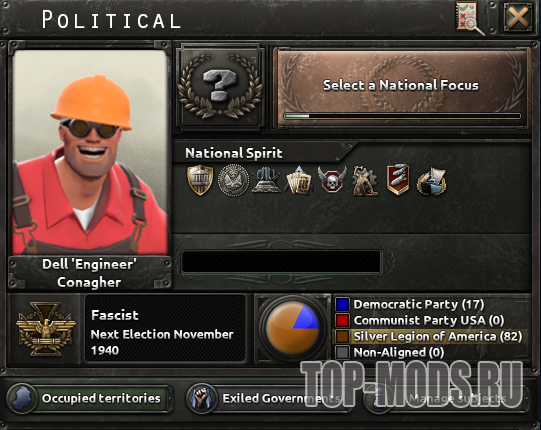Close the Political window
The image size is (541, 430).
517,17
